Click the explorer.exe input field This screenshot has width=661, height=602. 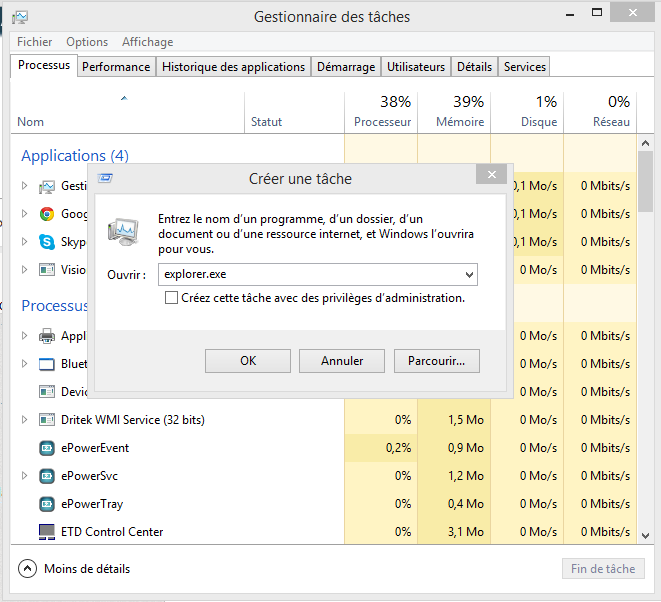(318, 275)
